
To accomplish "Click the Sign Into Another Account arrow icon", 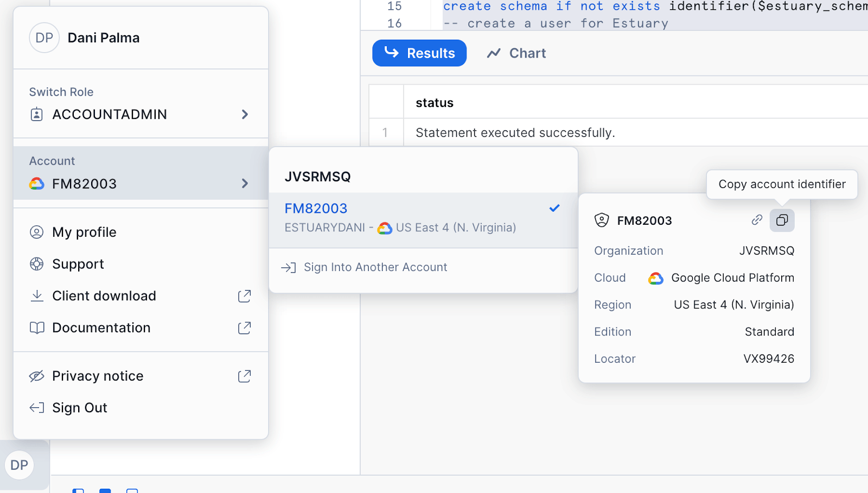I will point(289,267).
